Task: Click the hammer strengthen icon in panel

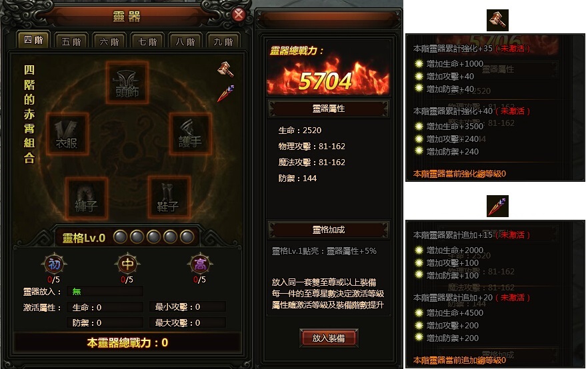Action: [x=226, y=70]
